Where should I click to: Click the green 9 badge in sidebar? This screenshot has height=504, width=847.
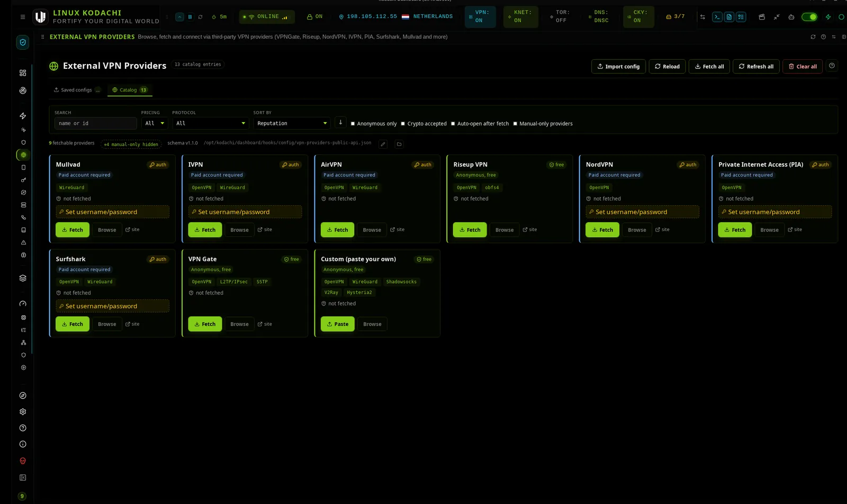click(x=22, y=497)
